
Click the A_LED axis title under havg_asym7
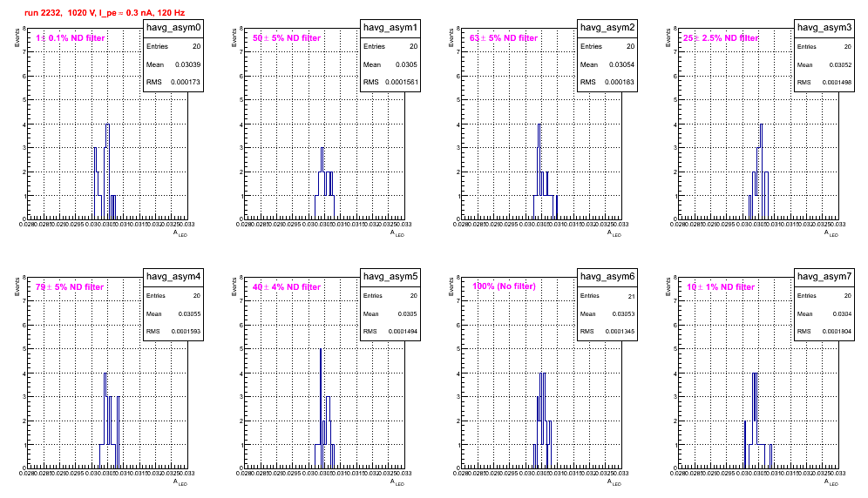[831, 482]
